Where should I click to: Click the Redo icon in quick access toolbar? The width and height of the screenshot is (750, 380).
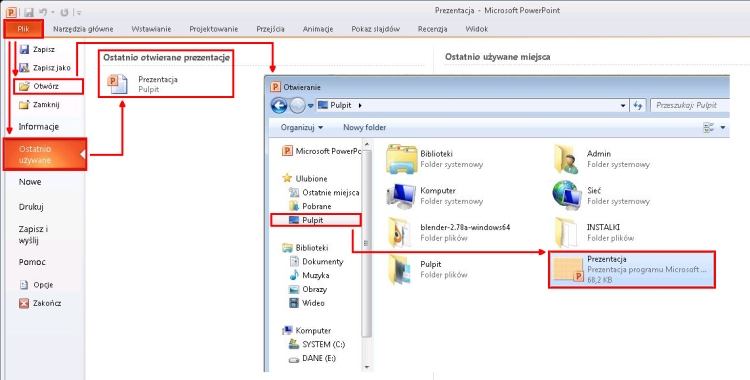coord(65,12)
